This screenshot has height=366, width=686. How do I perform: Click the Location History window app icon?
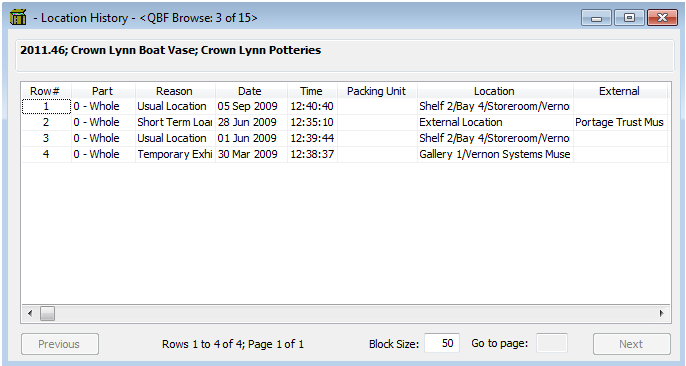[x=18, y=18]
